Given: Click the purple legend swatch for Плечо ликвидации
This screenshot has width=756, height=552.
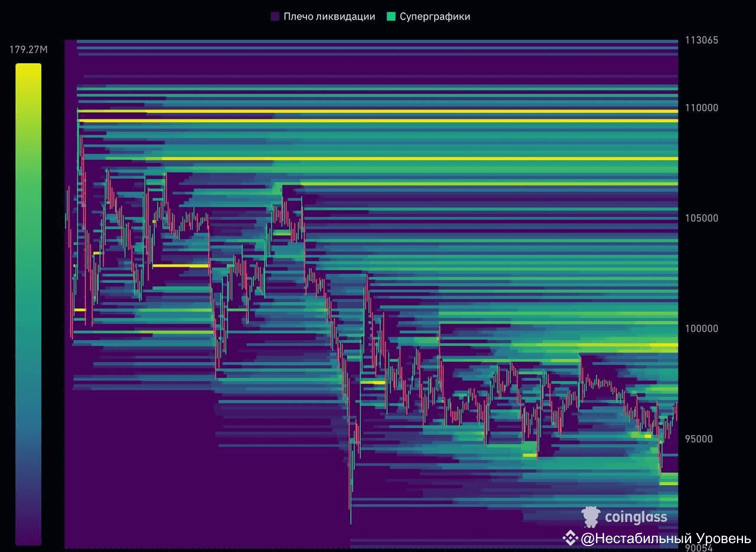Looking at the screenshot, I should [x=274, y=16].
